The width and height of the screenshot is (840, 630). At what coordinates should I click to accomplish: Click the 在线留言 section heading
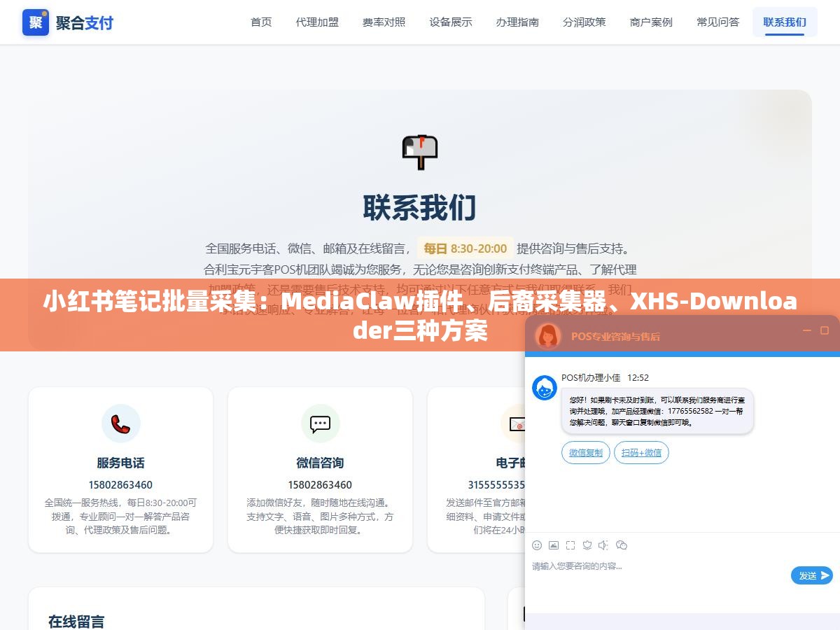[x=76, y=621]
